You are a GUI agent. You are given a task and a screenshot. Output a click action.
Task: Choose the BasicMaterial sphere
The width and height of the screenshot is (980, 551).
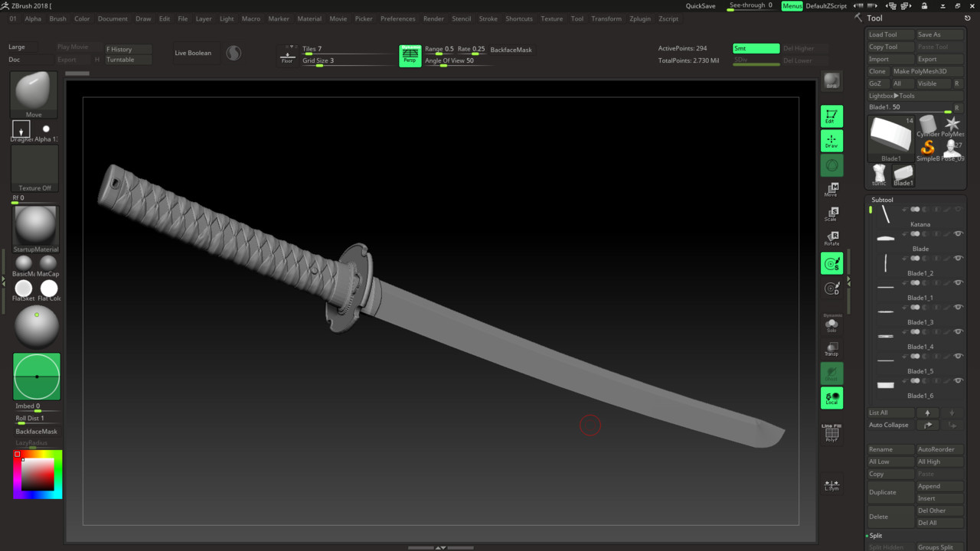point(24,265)
